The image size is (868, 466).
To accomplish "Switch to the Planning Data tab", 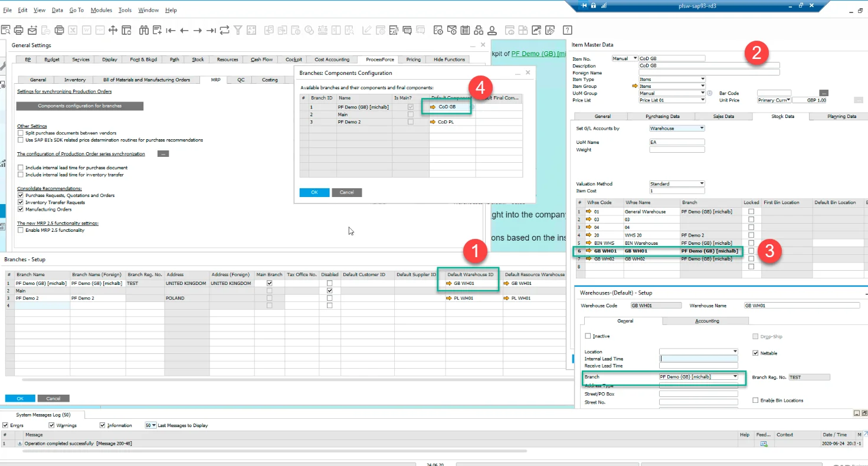I will pos(841,116).
